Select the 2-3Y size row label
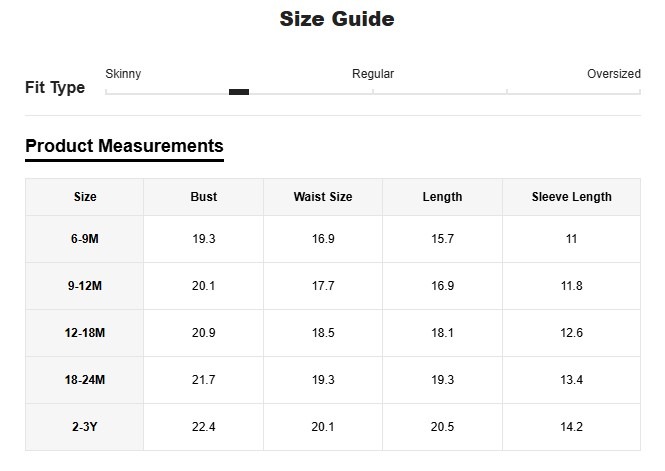The image size is (665, 471). [x=85, y=427]
